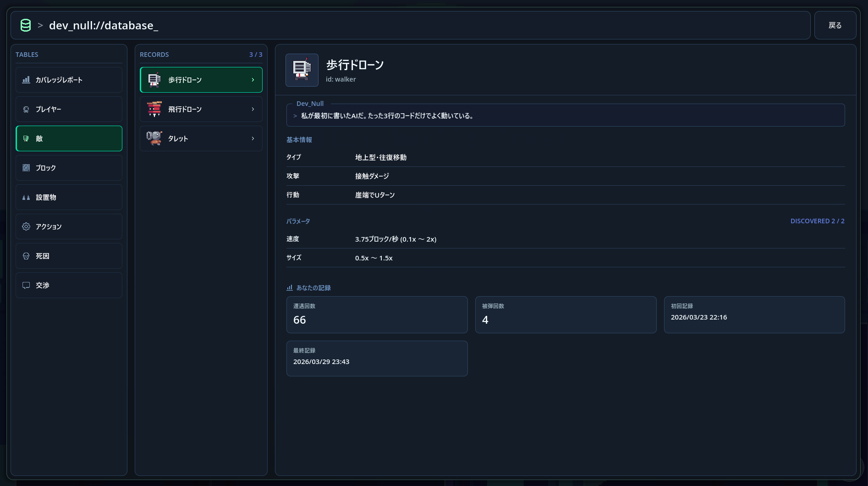Screen dimensions: 868x486
Task: Click the 崖端でUターン behavior value
Action: [x=375, y=195]
